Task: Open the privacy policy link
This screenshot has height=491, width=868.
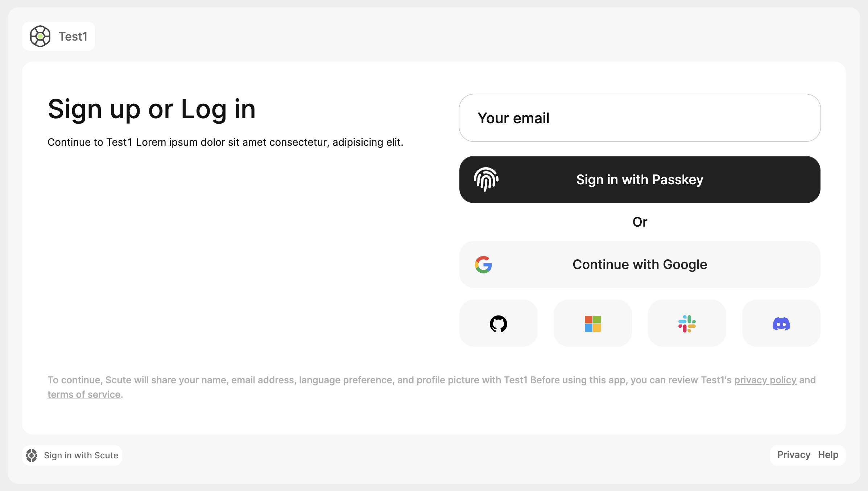Action: (x=765, y=380)
